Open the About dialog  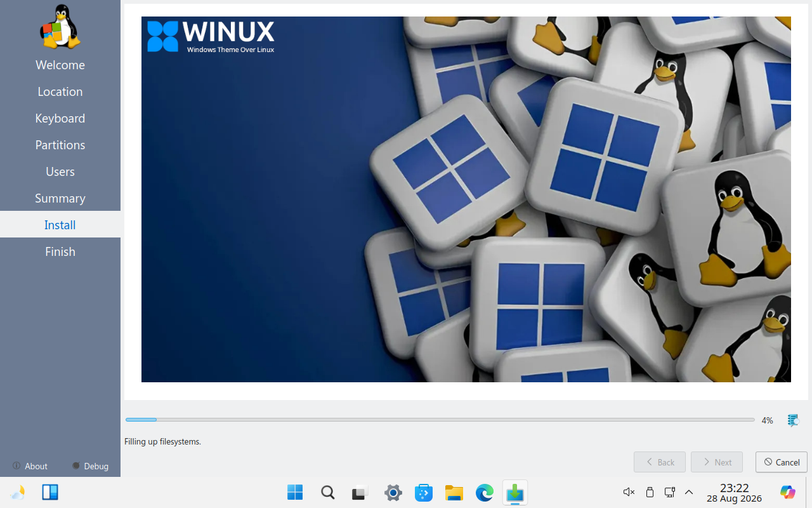pyautogui.click(x=30, y=466)
